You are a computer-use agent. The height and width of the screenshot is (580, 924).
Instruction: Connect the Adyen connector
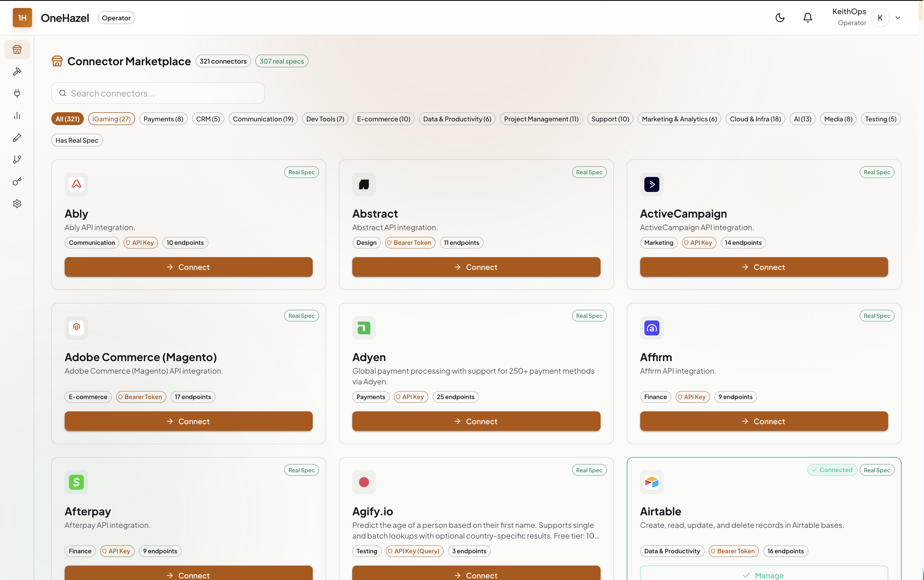[476, 421]
